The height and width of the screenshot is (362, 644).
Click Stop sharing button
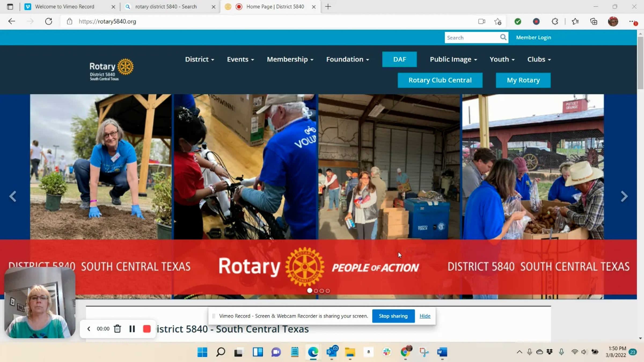[x=393, y=316]
